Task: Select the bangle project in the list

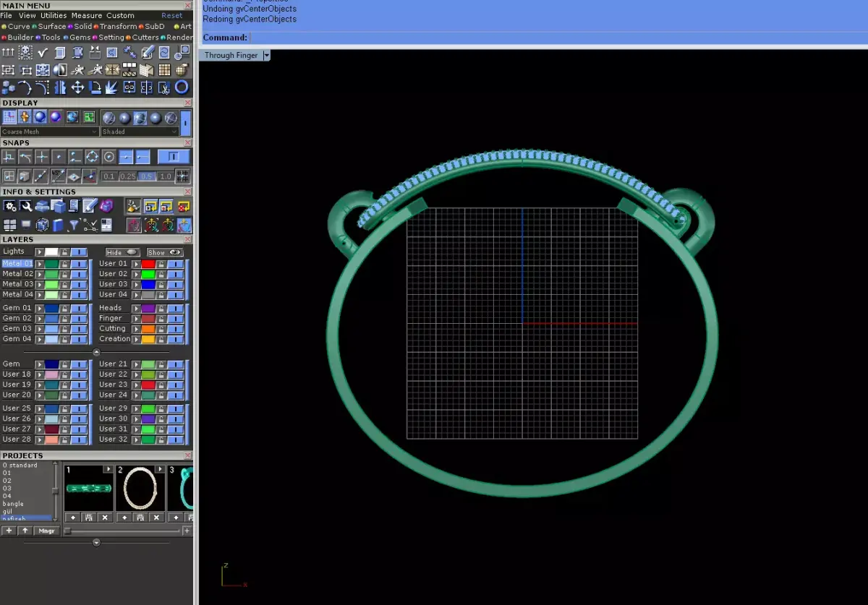Action: coord(13,504)
